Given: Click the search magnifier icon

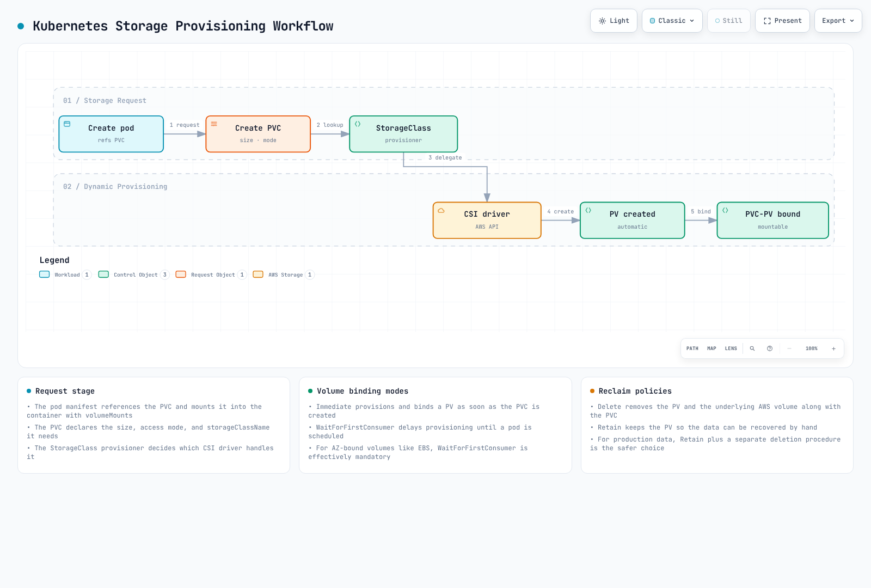Looking at the screenshot, I should point(752,348).
